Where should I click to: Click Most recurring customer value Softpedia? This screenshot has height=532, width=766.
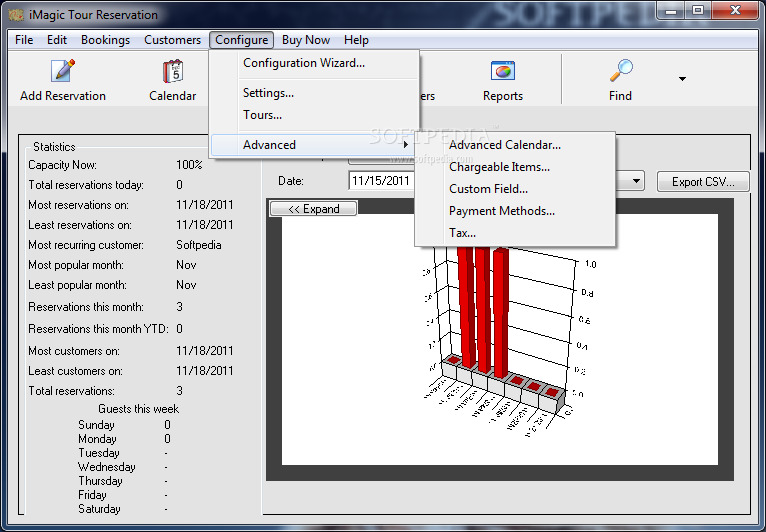pos(198,245)
